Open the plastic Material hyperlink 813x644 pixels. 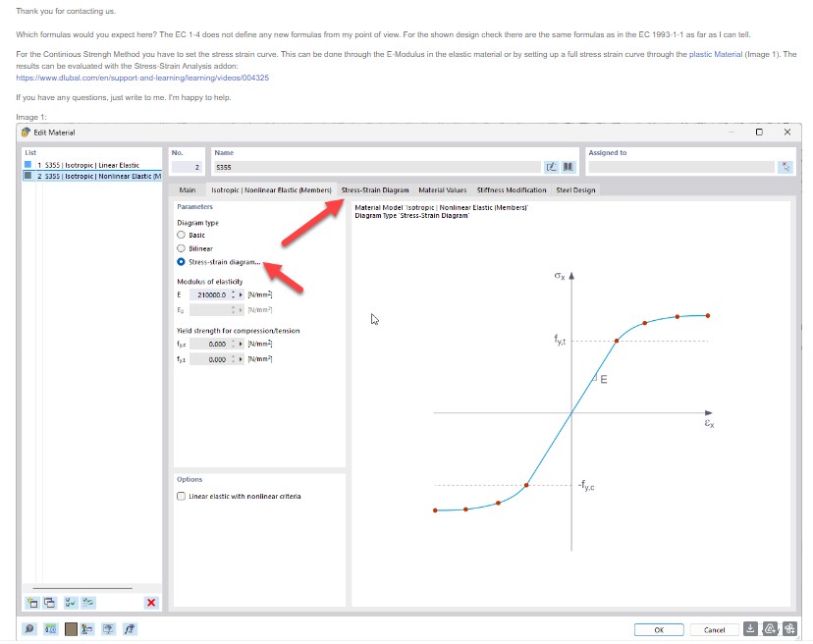tap(715, 53)
